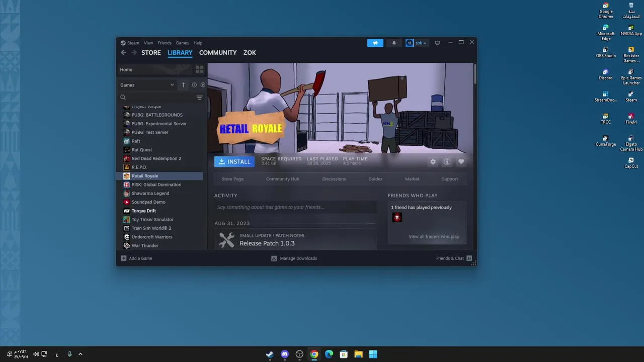
Task: Open OBS Studio desktop shortcut
Action: tap(606, 52)
